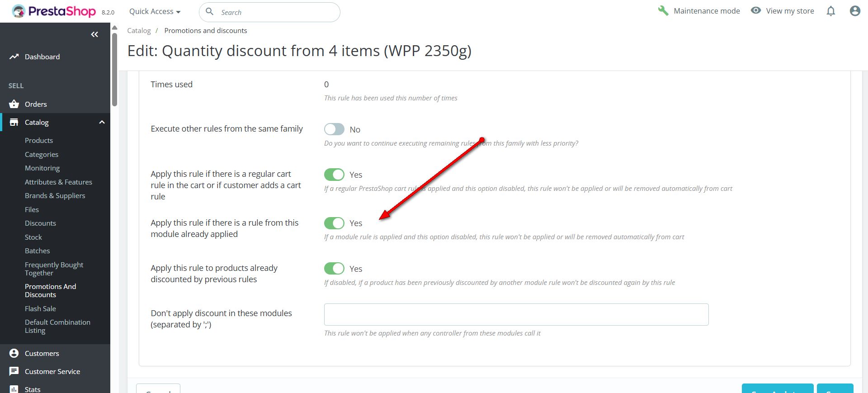Viewport: 868px width, 393px height.
Task: Disable apply rule with regular cart rule
Action: [334, 175]
